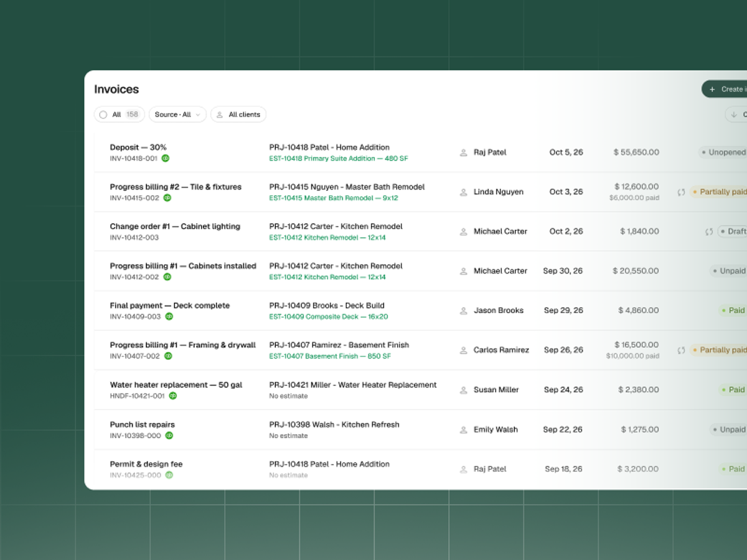Click the person icon beside Emily Walsh
Image resolution: width=747 pixels, height=560 pixels.
coord(463,430)
